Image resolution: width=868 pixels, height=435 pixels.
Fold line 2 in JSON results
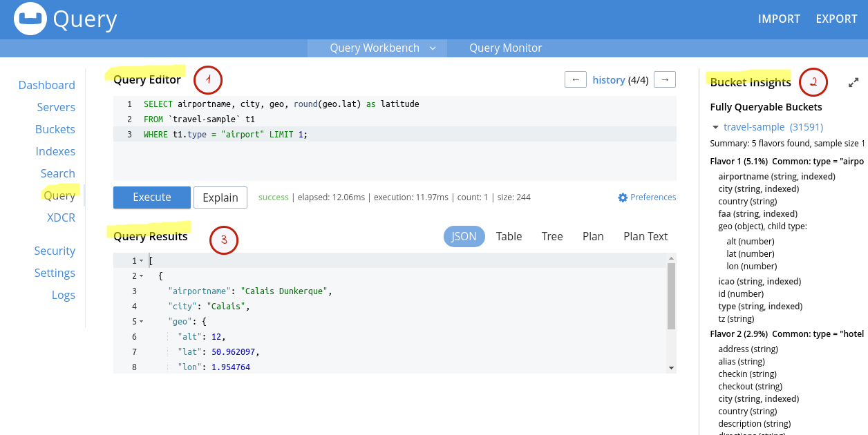pos(142,276)
